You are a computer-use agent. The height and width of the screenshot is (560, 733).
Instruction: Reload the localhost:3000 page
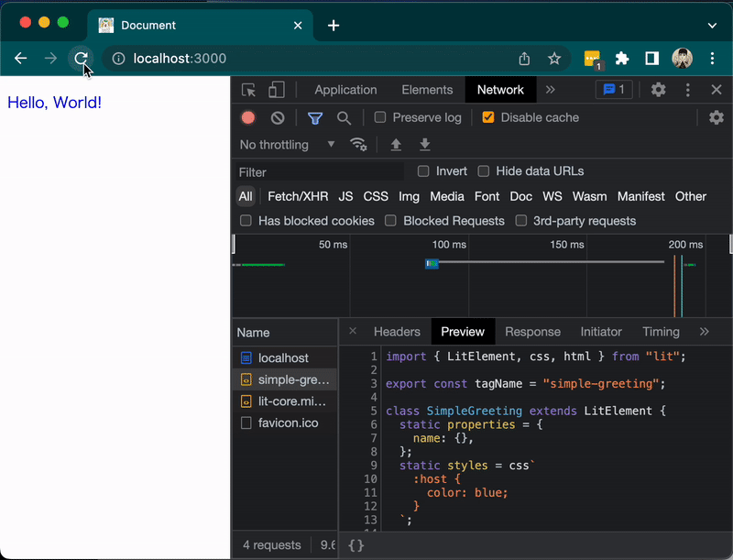pyautogui.click(x=80, y=59)
